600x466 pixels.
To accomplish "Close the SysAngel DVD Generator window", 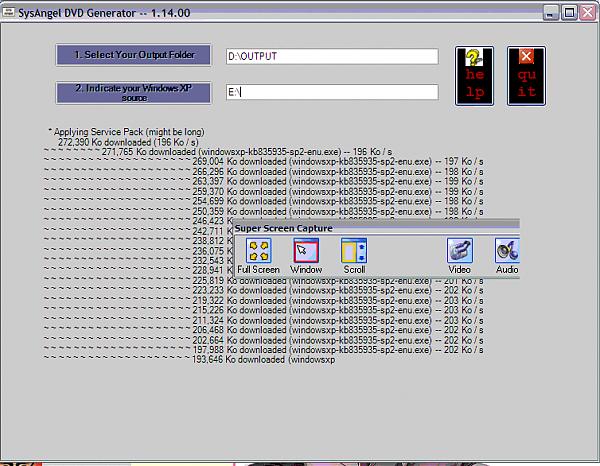I will [x=588, y=13].
